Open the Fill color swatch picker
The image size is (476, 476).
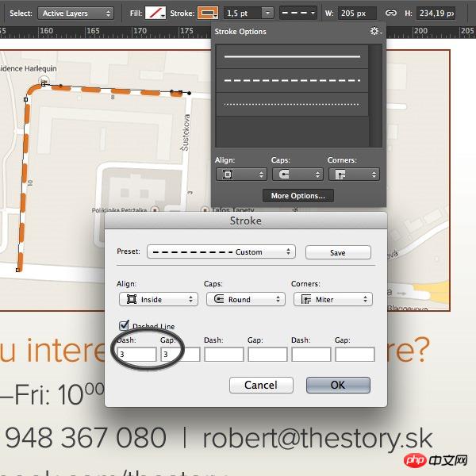(x=155, y=13)
